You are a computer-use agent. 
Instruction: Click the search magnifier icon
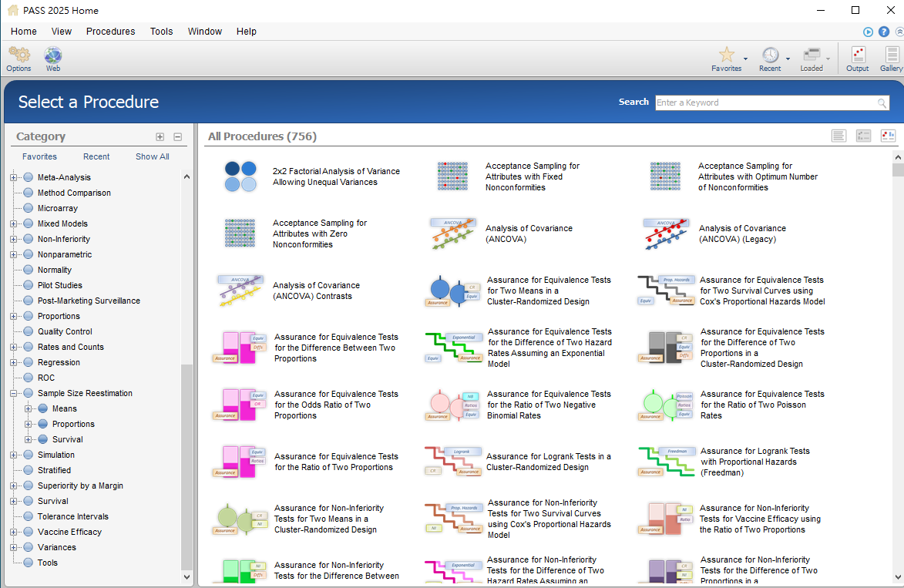coord(882,103)
